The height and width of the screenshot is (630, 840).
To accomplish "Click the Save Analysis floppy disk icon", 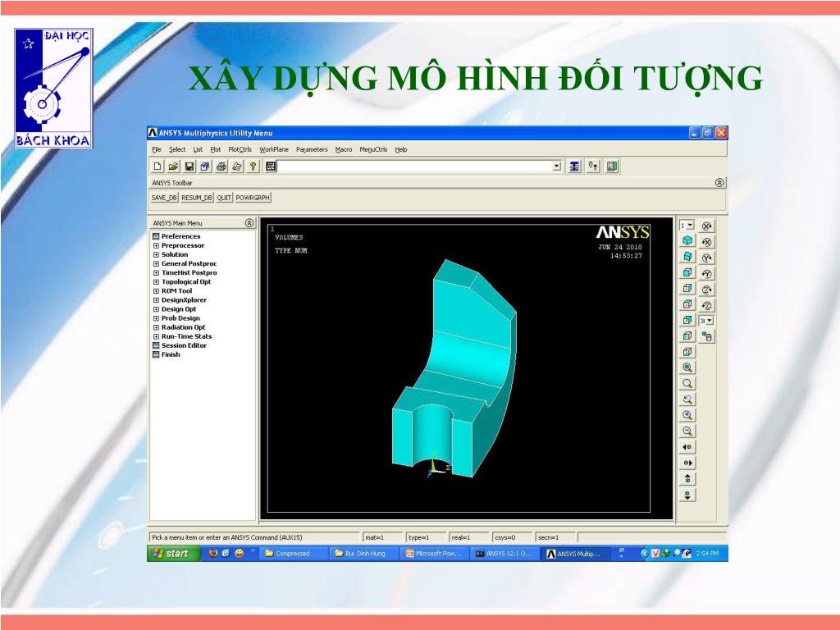I will point(189,167).
